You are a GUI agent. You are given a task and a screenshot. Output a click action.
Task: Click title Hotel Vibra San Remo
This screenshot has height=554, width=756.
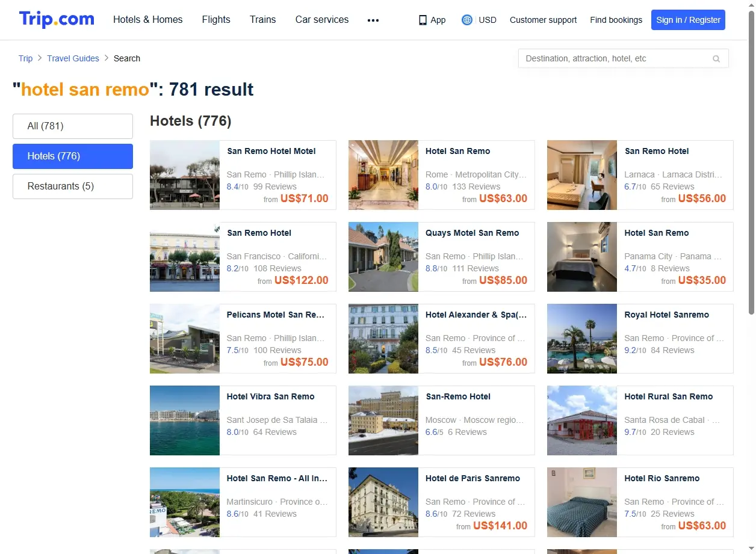(270, 397)
